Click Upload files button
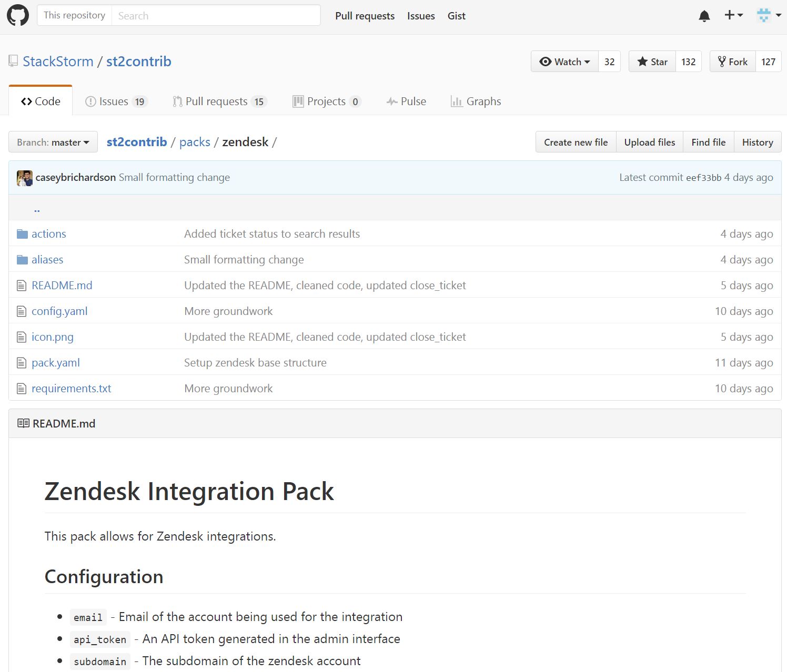787x672 pixels. tap(650, 142)
